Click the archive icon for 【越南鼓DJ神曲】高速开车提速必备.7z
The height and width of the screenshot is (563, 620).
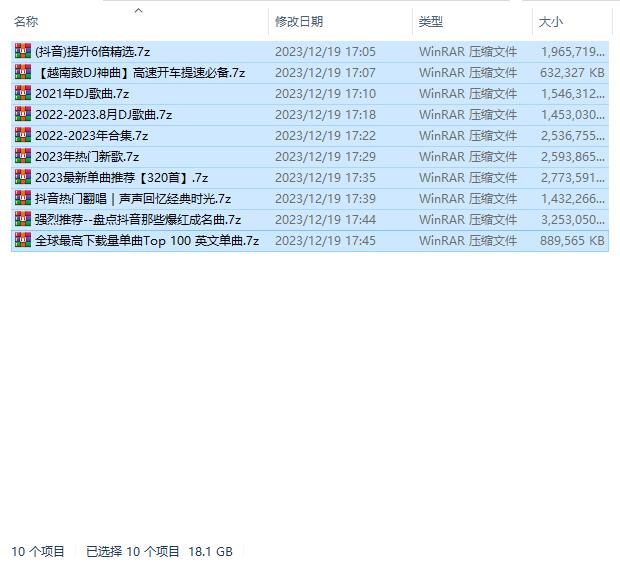point(22,72)
